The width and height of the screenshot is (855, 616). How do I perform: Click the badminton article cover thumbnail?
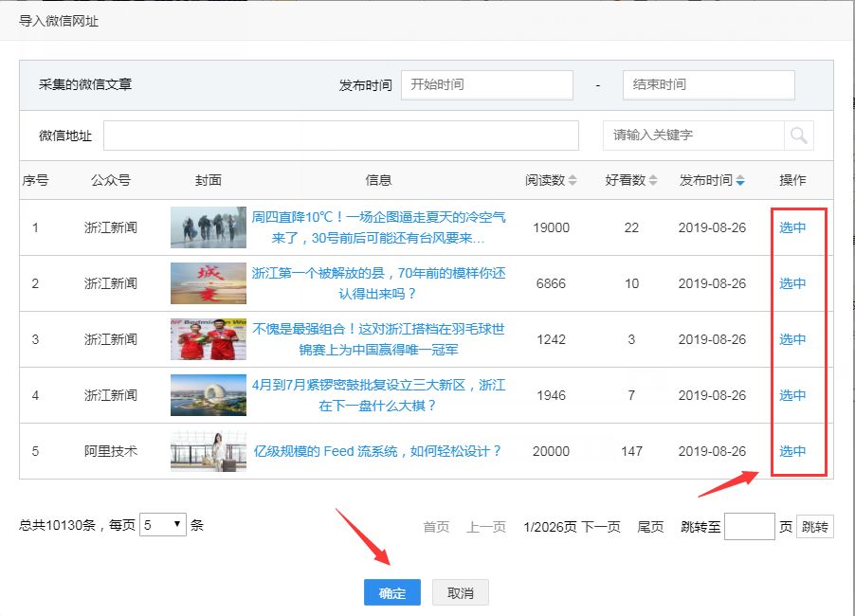click(x=209, y=339)
